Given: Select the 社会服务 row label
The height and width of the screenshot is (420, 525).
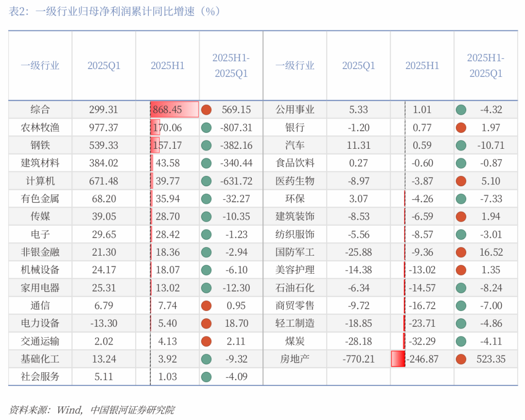Looking at the screenshot, I should [40, 377].
